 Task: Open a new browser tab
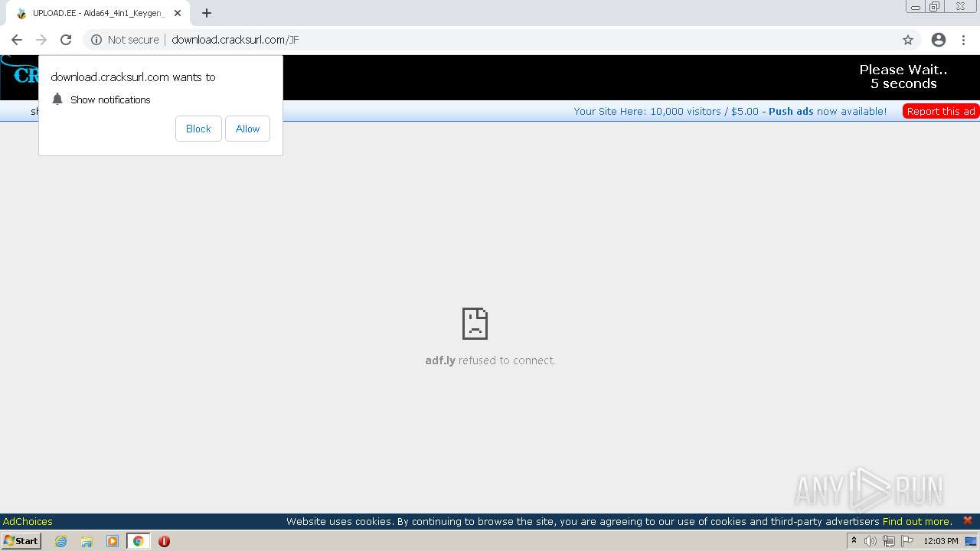[x=207, y=13]
